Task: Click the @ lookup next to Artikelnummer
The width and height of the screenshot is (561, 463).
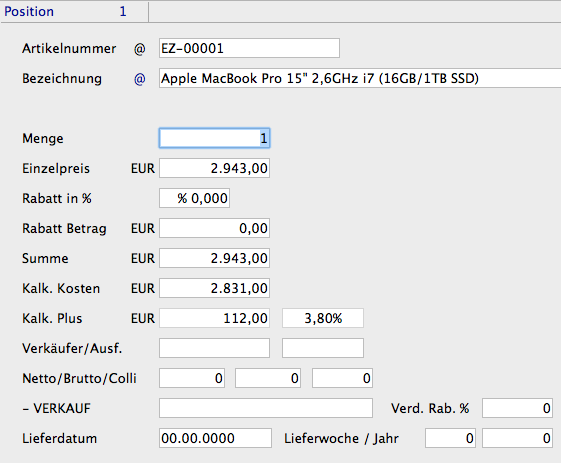Action: point(140,49)
